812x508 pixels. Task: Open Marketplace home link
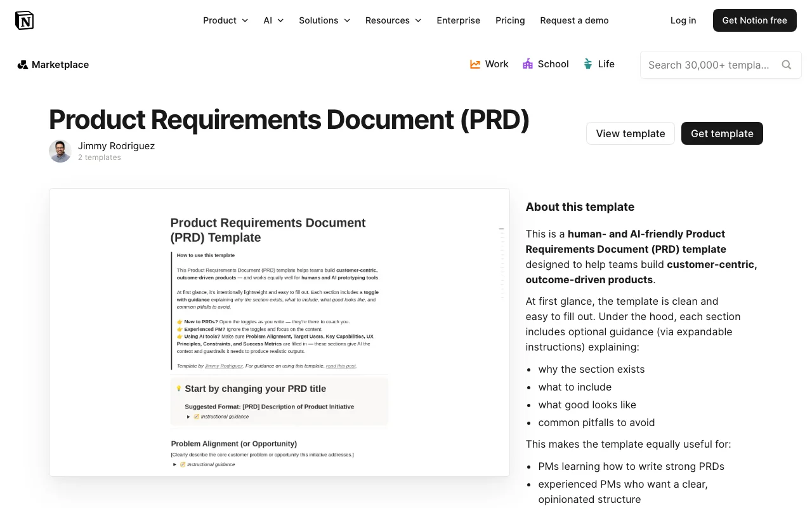(x=53, y=65)
